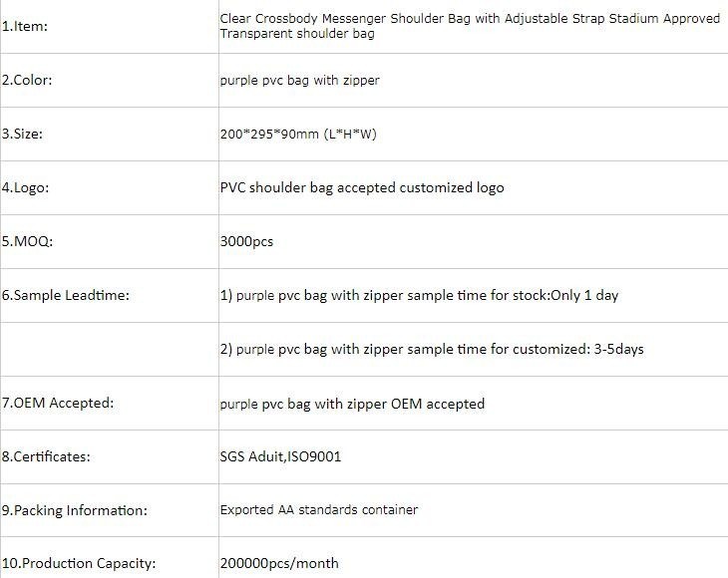Click the color value next to 2.Color
The image size is (728, 578).
click(x=299, y=80)
